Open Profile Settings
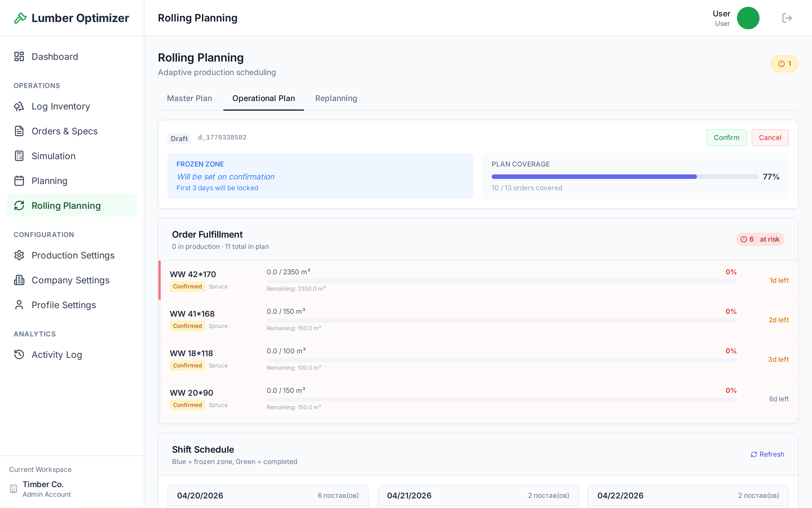This screenshot has width=812, height=508. [x=72, y=305]
